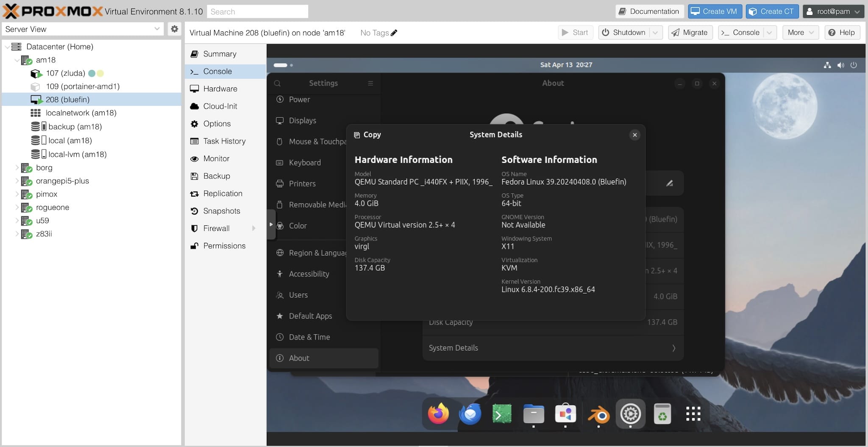Click Create CT
Viewport: 868px width, 447px height.
[x=772, y=11]
